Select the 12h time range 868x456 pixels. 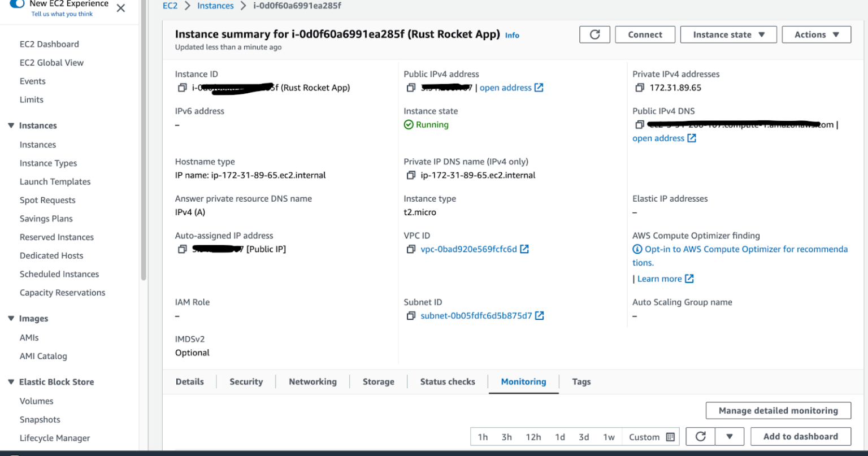533,437
